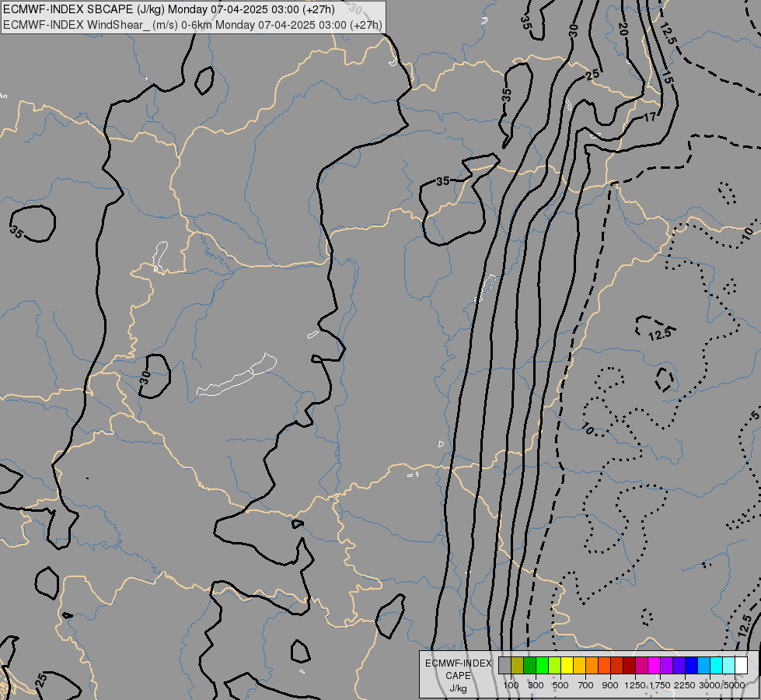Click the '35' label on far-left closed contour

[16, 232]
